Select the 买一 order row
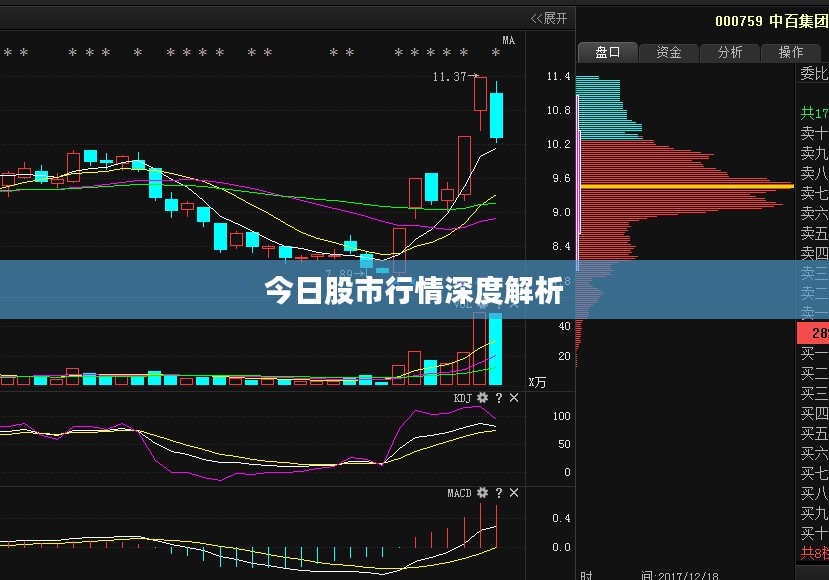 click(x=814, y=353)
